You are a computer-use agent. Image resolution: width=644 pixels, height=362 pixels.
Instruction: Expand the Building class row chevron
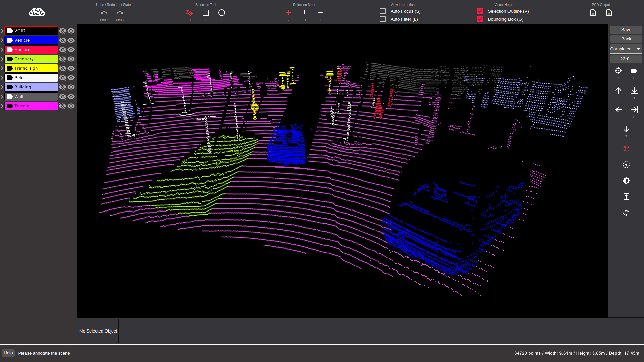click(x=2, y=87)
